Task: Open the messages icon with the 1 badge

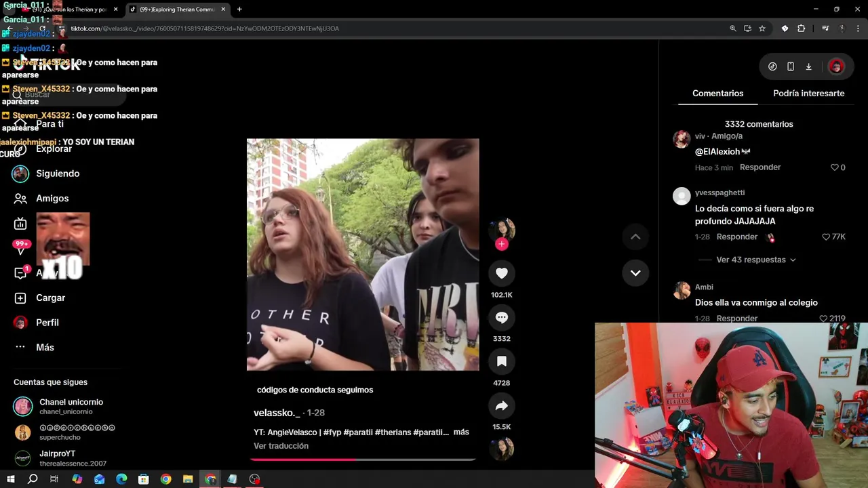Action: [20, 273]
